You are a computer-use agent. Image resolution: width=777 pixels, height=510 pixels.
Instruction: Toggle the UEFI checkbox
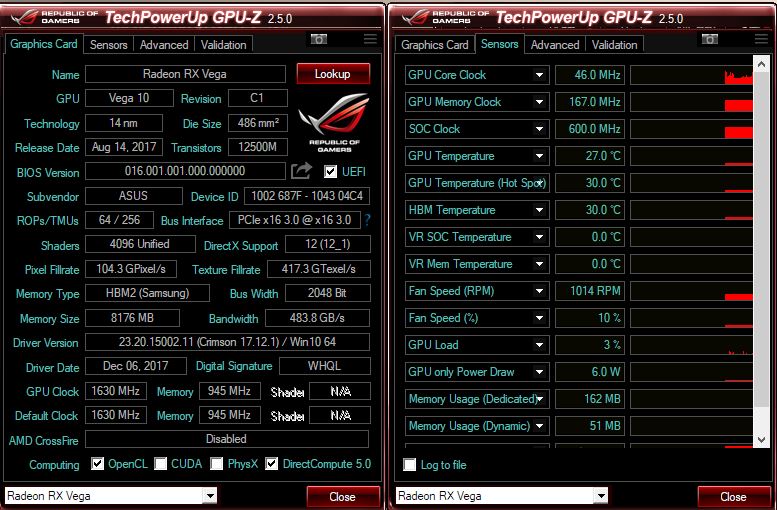[x=330, y=171]
